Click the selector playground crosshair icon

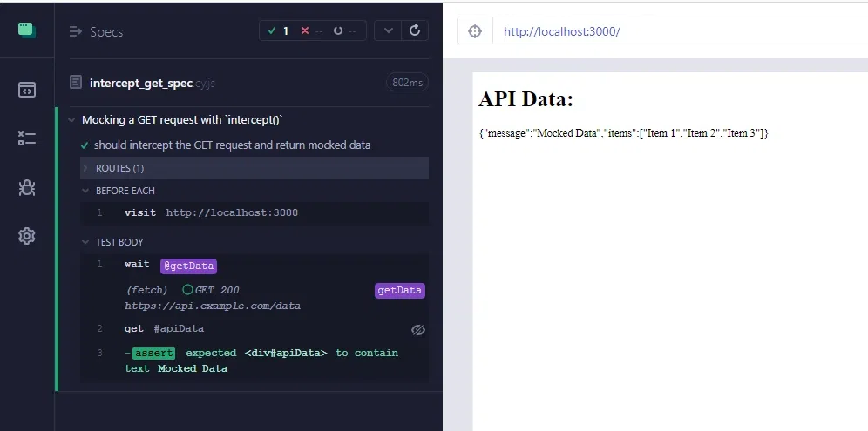click(475, 31)
